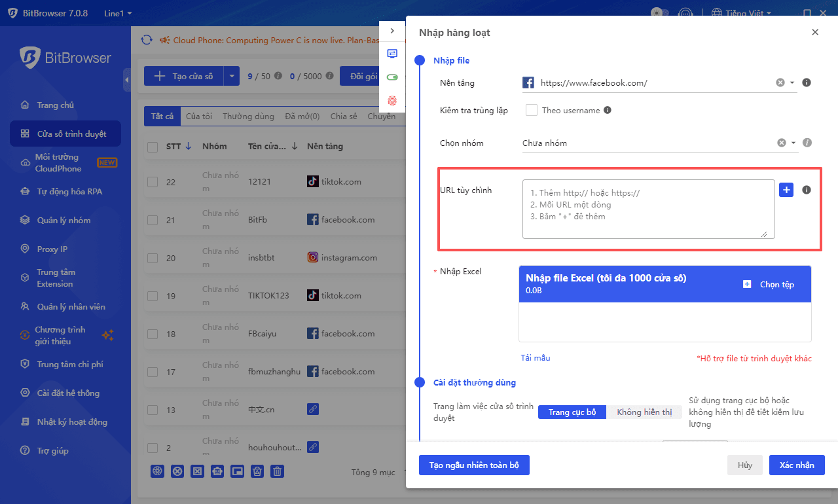Click the Instagram icon on the insbtbt row
Viewport: 838px width, 504px height.
pos(312,257)
